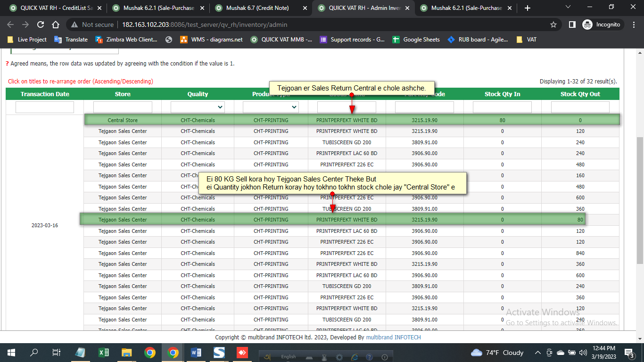This screenshot has width=644, height=362.
Task: Open Microsoft Word from the taskbar
Action: pyautogui.click(x=196, y=352)
